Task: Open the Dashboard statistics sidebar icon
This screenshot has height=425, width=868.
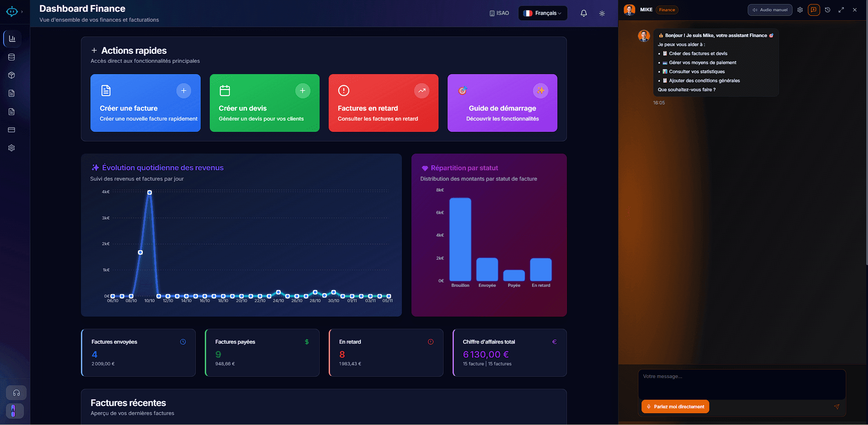Action: click(x=11, y=38)
